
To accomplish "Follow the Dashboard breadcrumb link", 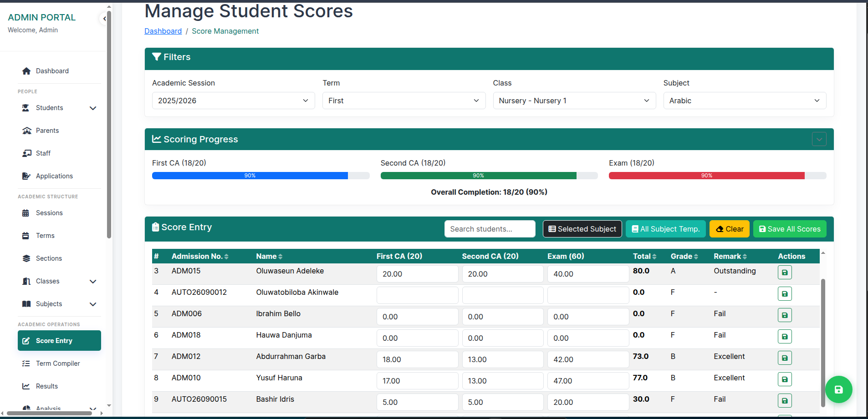I will (x=163, y=31).
